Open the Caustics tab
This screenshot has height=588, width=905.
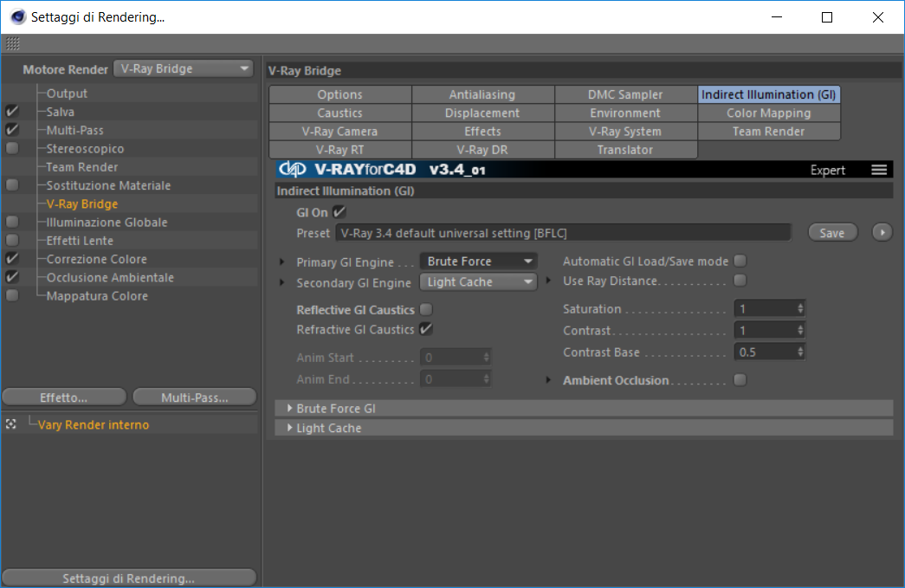(x=340, y=113)
